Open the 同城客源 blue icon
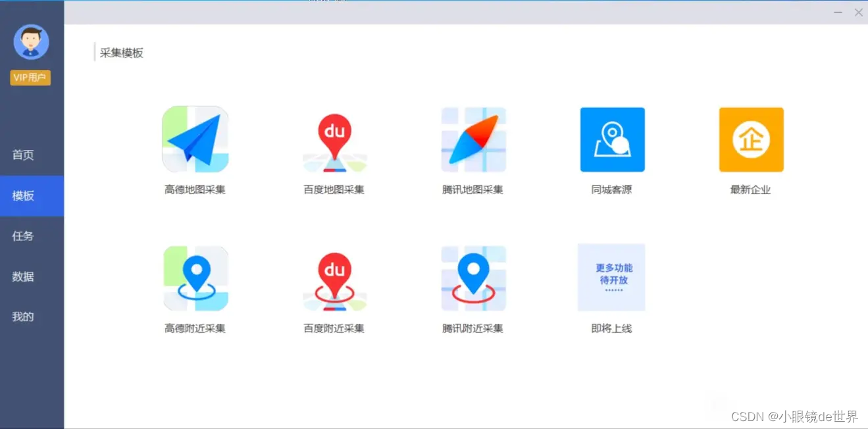The height and width of the screenshot is (429, 868). coord(613,139)
